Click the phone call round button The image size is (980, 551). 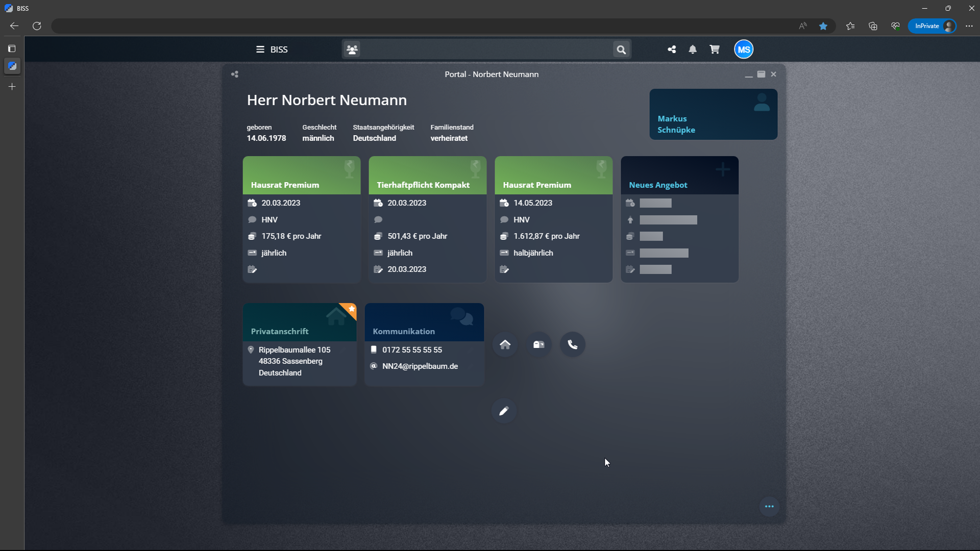click(573, 345)
